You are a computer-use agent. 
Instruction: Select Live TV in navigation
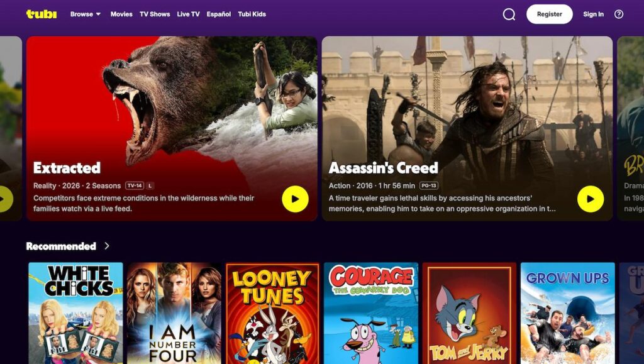click(x=188, y=14)
